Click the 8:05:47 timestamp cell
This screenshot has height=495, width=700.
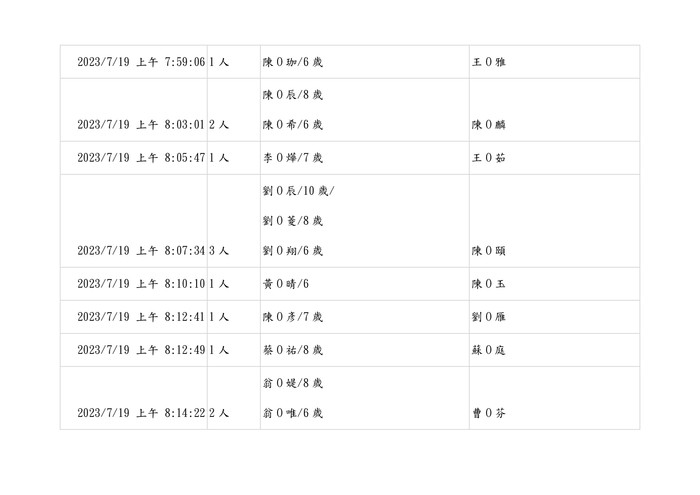[141, 157]
